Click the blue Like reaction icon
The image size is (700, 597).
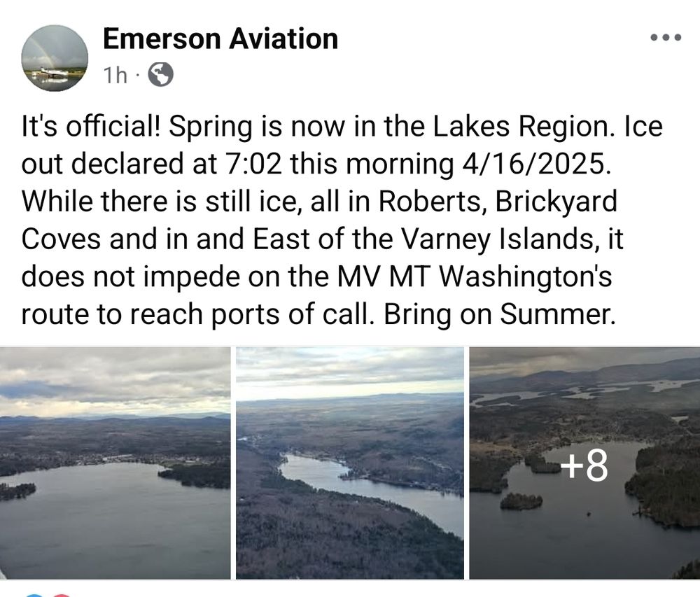(34, 595)
